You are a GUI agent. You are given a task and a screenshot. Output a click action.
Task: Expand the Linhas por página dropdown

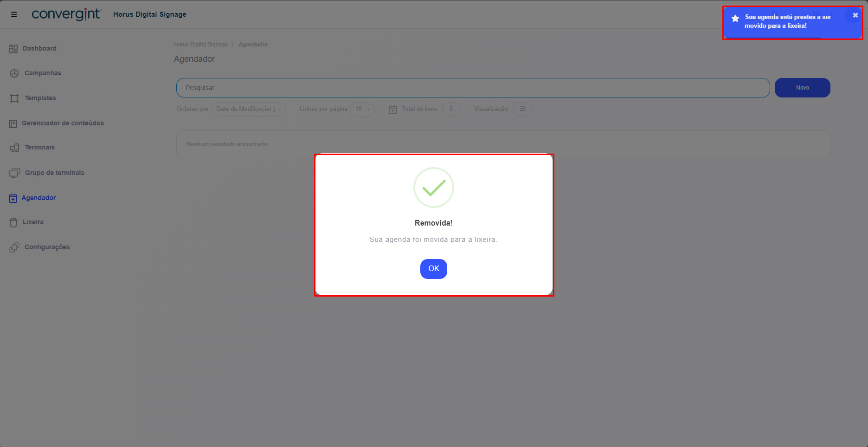362,109
